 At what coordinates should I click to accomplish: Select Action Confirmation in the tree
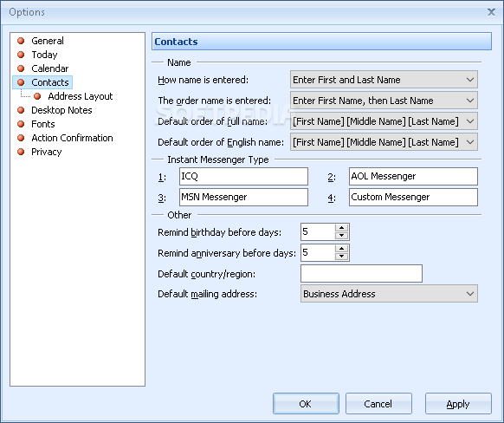72,138
